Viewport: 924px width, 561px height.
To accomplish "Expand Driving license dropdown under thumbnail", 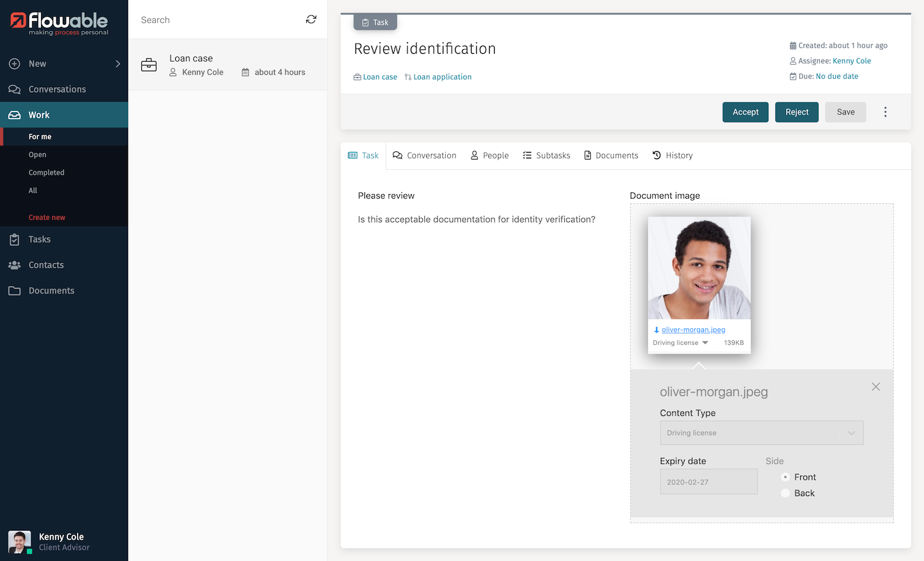I will coord(705,343).
